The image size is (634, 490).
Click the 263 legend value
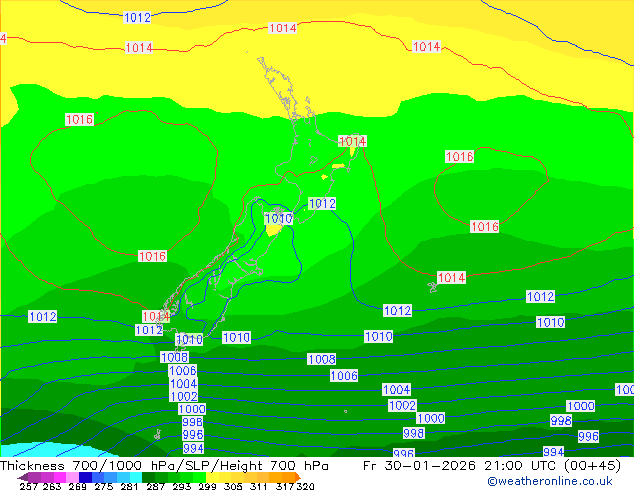click(52, 486)
